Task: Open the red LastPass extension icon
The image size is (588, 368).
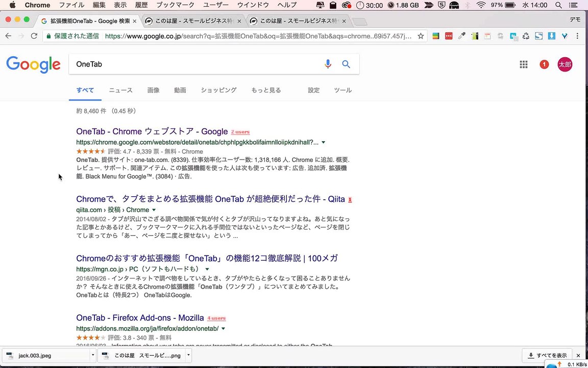Action: [449, 36]
